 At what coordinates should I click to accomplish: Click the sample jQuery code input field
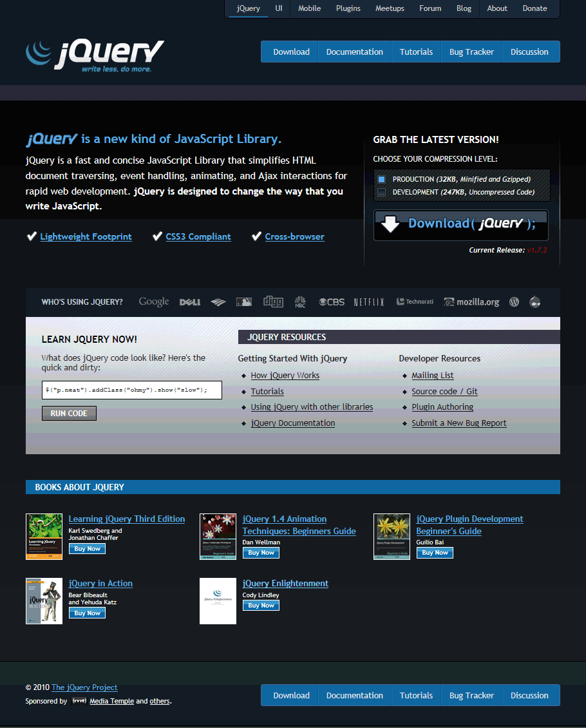132,390
